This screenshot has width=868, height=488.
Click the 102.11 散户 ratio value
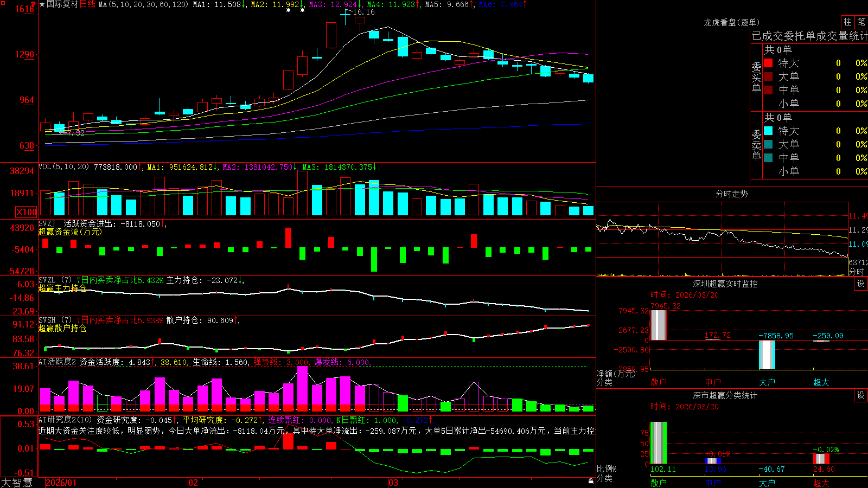[663, 469]
